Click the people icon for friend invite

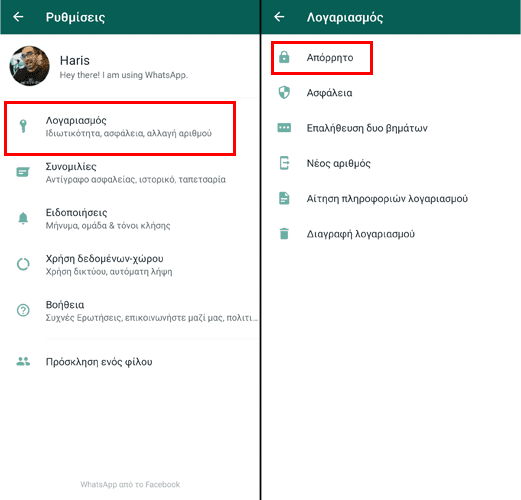23,361
